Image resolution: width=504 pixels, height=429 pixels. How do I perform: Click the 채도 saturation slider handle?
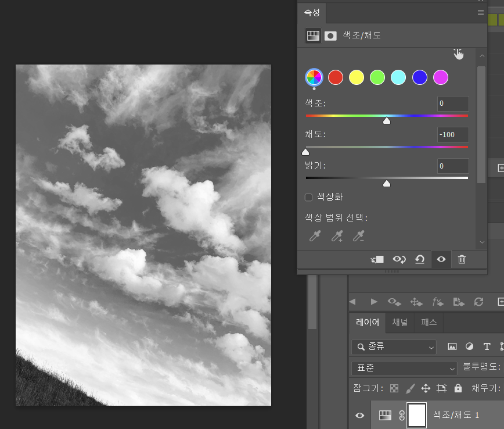(305, 152)
